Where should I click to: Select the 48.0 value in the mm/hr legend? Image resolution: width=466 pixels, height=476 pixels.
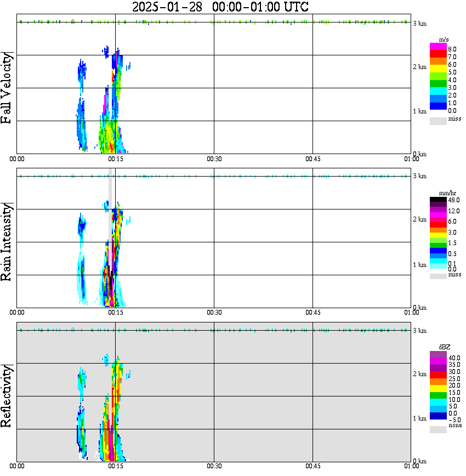click(x=453, y=200)
